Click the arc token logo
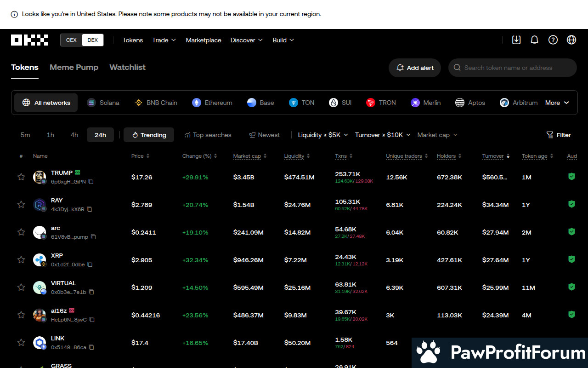This screenshot has height=368, width=588. click(40, 232)
